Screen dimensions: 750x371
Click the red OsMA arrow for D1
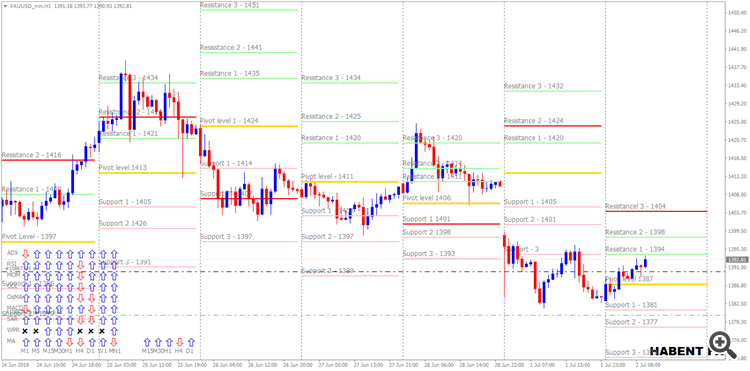pyautogui.click(x=92, y=298)
